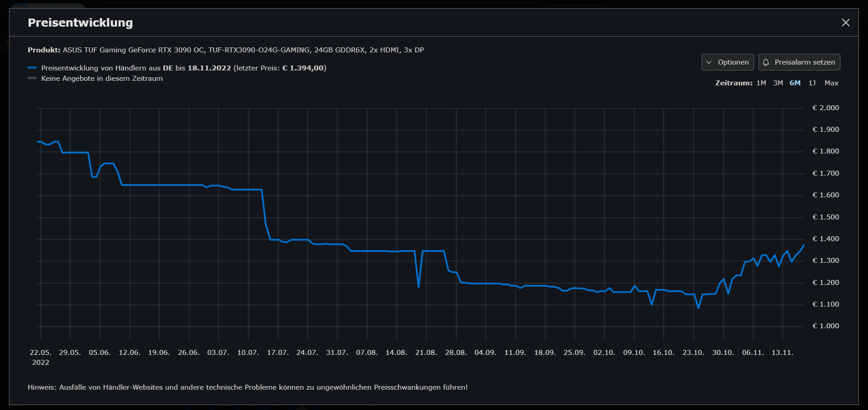Re-select the active 6M range

pyautogui.click(x=794, y=83)
